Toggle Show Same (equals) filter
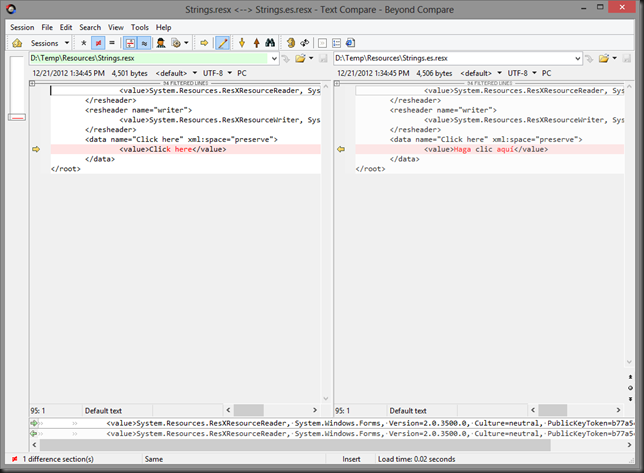Screen dimensions: 644x473 tap(111, 43)
